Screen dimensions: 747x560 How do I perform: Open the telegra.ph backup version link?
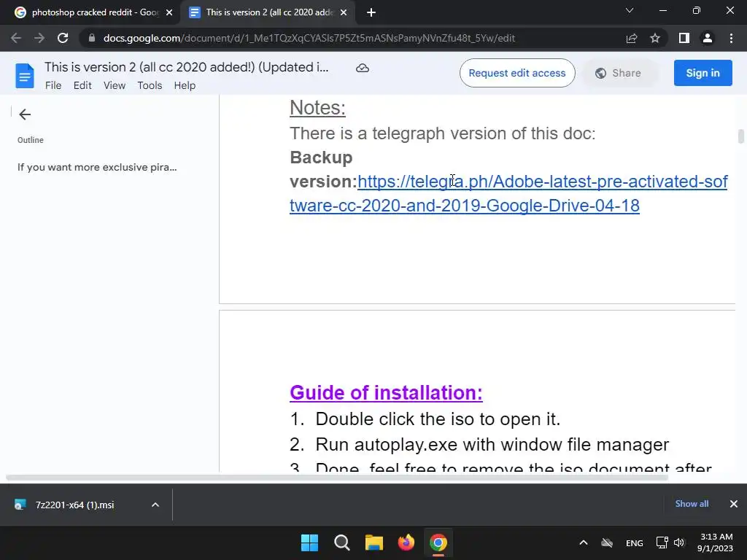click(x=508, y=193)
